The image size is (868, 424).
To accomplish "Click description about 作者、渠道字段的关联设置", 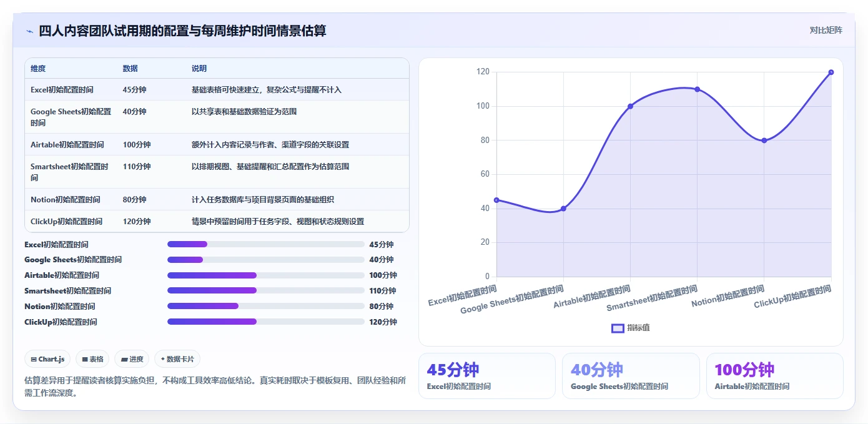I will (x=270, y=145).
